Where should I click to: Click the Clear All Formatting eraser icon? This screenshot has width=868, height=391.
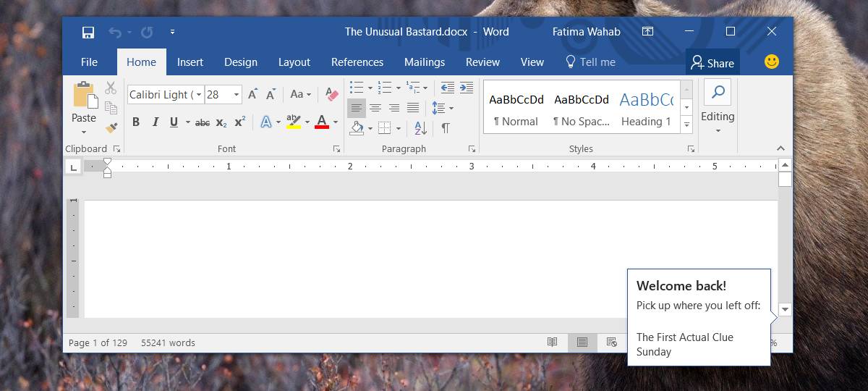332,94
